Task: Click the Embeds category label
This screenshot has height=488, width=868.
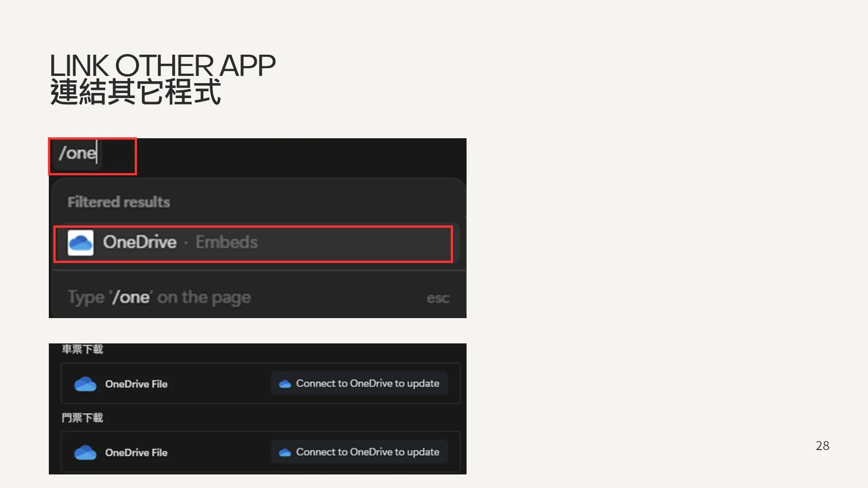Action: pyautogui.click(x=226, y=243)
